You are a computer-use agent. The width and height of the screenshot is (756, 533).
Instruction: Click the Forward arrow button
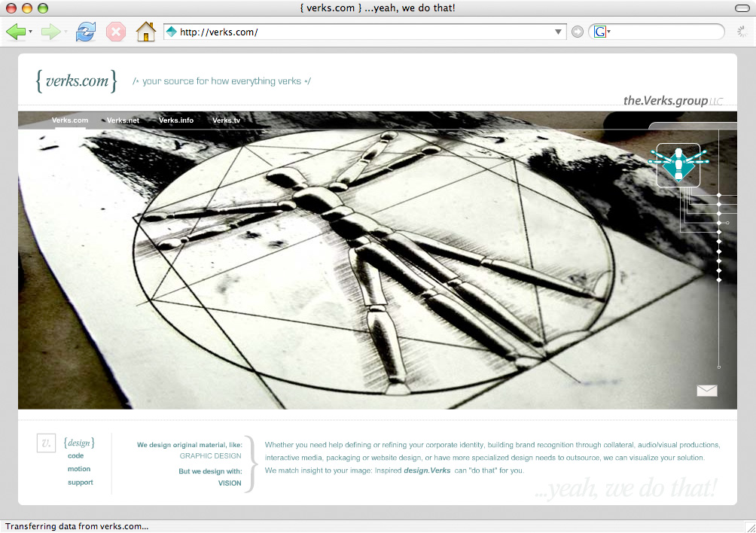coord(50,32)
